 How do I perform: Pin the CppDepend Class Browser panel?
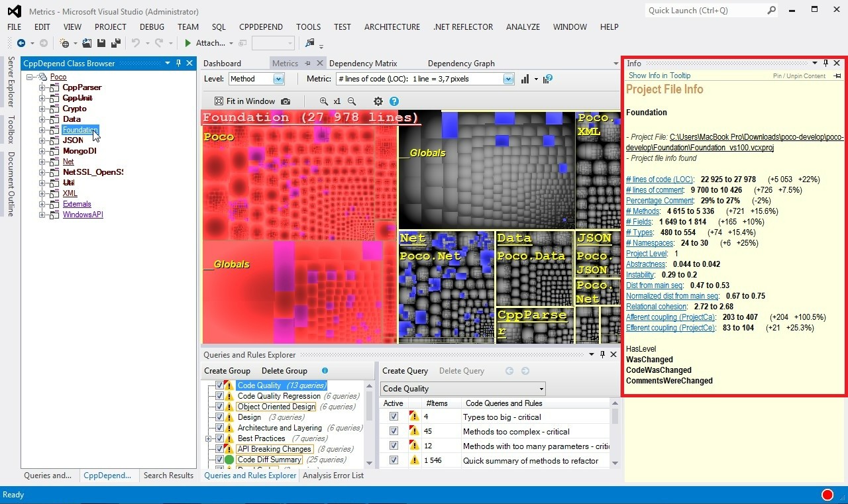tap(178, 63)
